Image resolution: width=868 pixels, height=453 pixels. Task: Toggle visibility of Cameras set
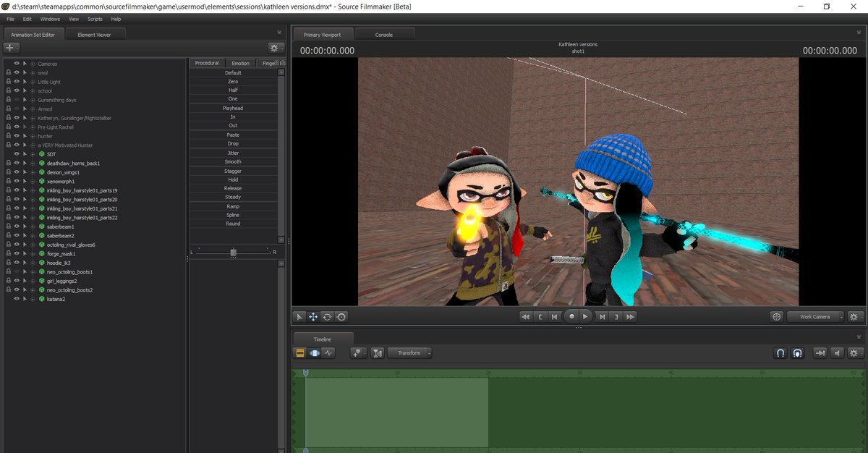pos(17,64)
